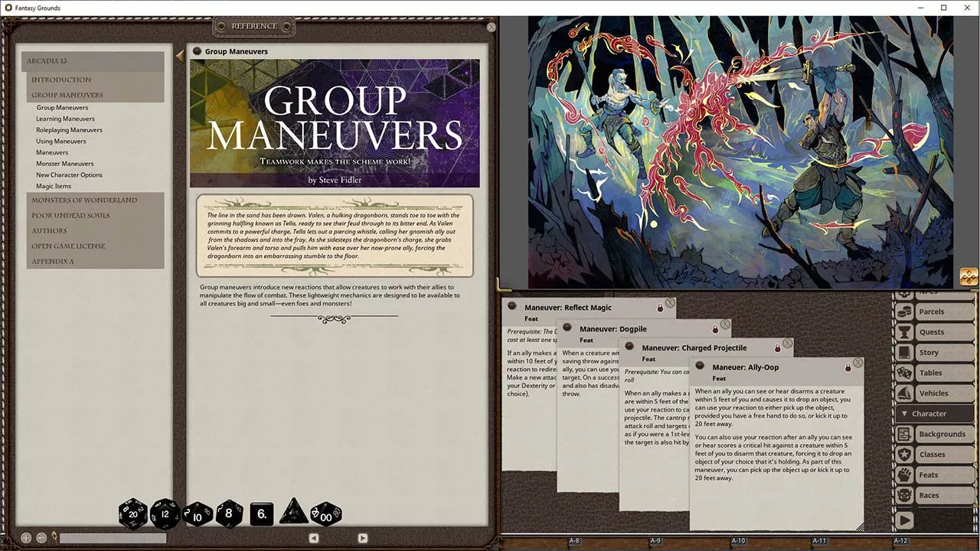
Task: Click the Quests goblet icon
Action: coord(904,332)
